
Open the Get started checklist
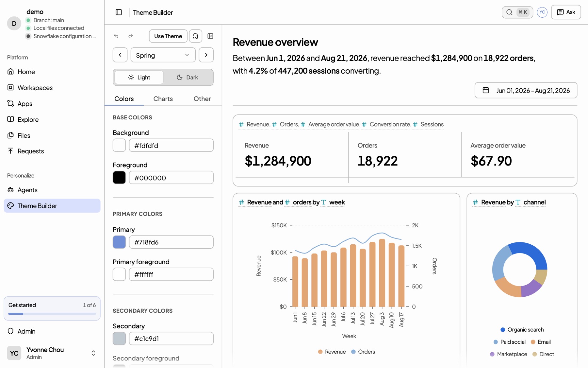pos(52,308)
